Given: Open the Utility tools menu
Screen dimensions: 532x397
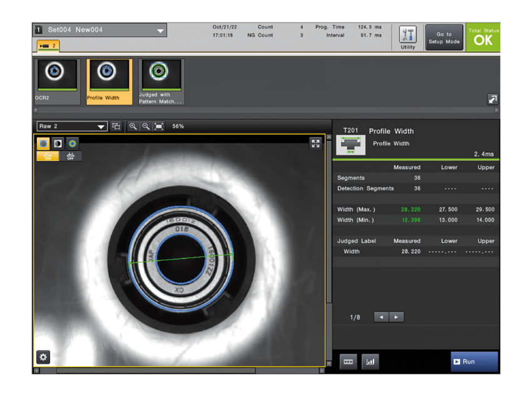Looking at the screenshot, I should coord(407,38).
